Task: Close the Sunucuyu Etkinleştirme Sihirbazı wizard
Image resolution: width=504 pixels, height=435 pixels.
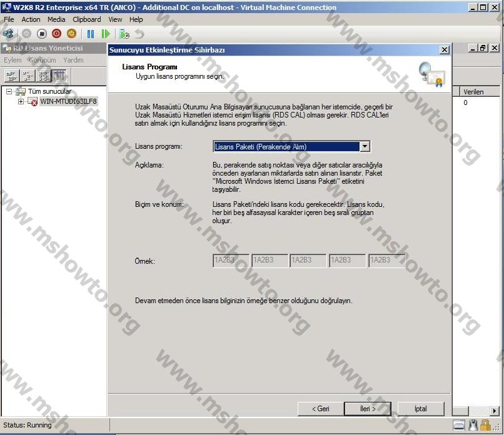Action: 444,50
